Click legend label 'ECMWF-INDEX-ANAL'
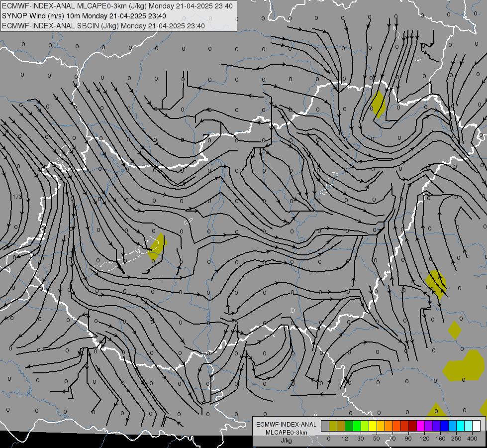 (x=286, y=425)
